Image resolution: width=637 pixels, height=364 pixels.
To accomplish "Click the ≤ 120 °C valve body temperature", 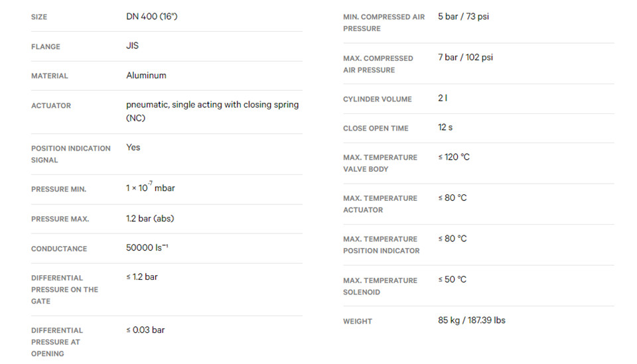I will coord(454,157).
